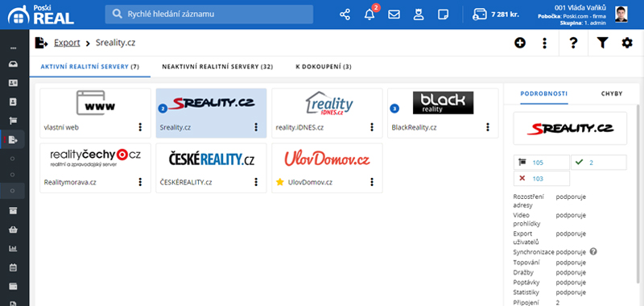Open the filter funnel icon
The width and height of the screenshot is (644, 306).
point(602,43)
